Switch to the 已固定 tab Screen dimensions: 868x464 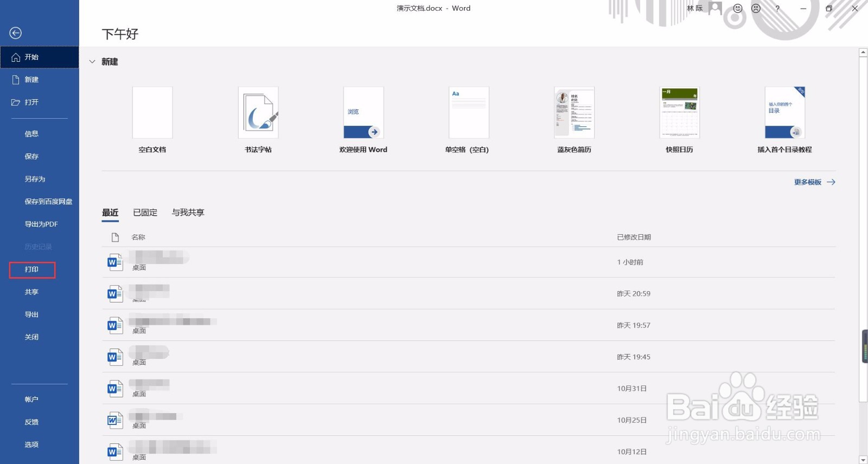click(145, 212)
